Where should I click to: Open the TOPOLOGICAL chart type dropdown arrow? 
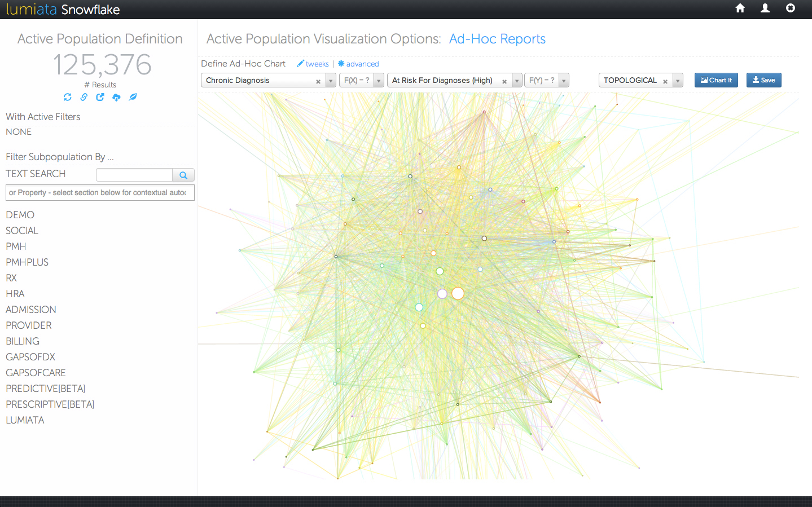pos(678,81)
